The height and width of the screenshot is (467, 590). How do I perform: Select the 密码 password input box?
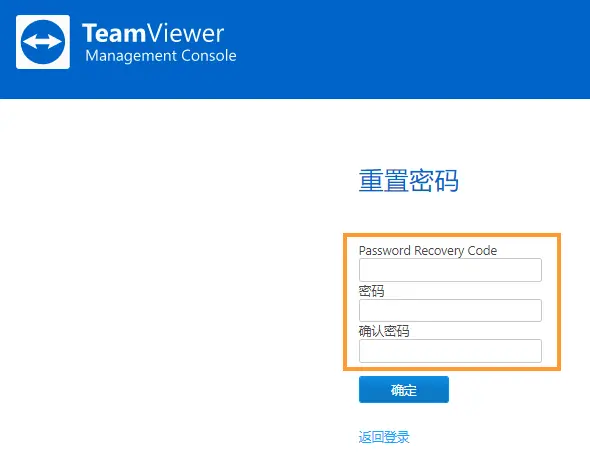pos(450,310)
